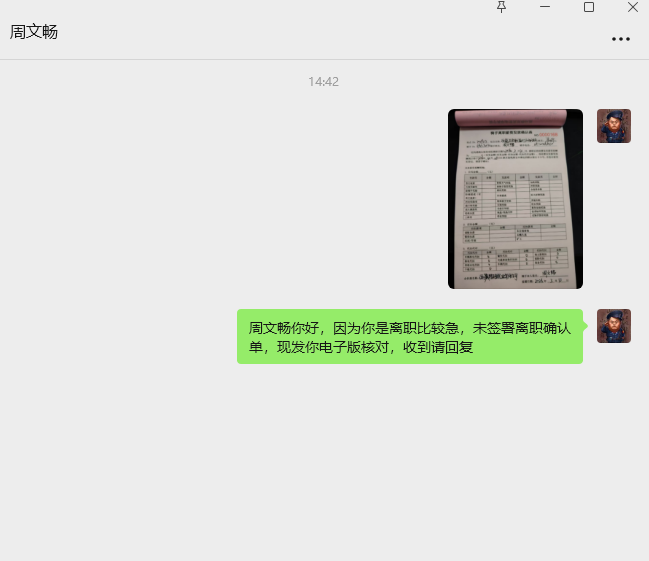Click the avatar beside the green text message
The image size is (649, 561).
614,326
